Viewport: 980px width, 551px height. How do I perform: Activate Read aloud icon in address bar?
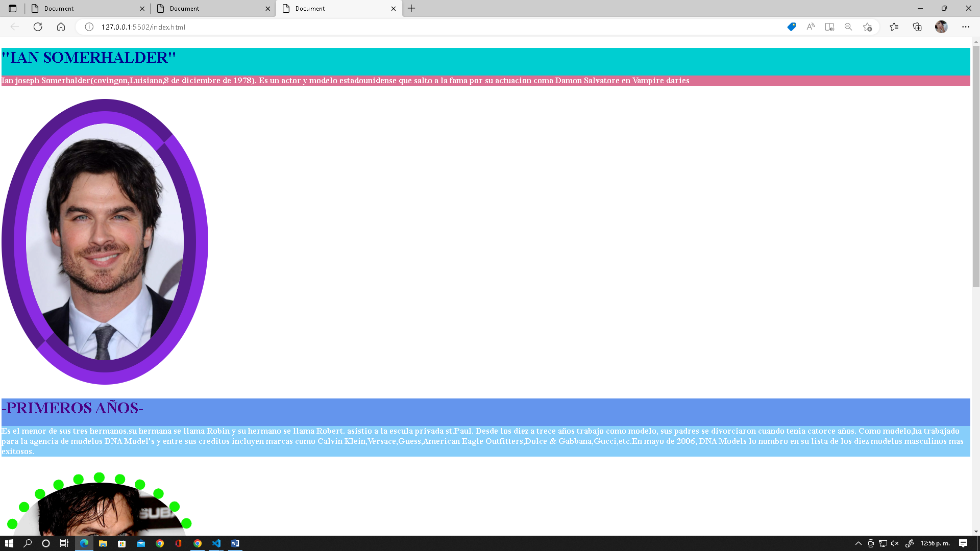coord(810,27)
